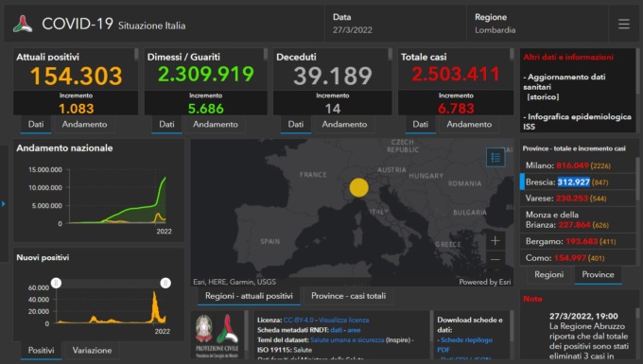
Task: Switch to the Variazione chart tab
Action: [92, 351]
